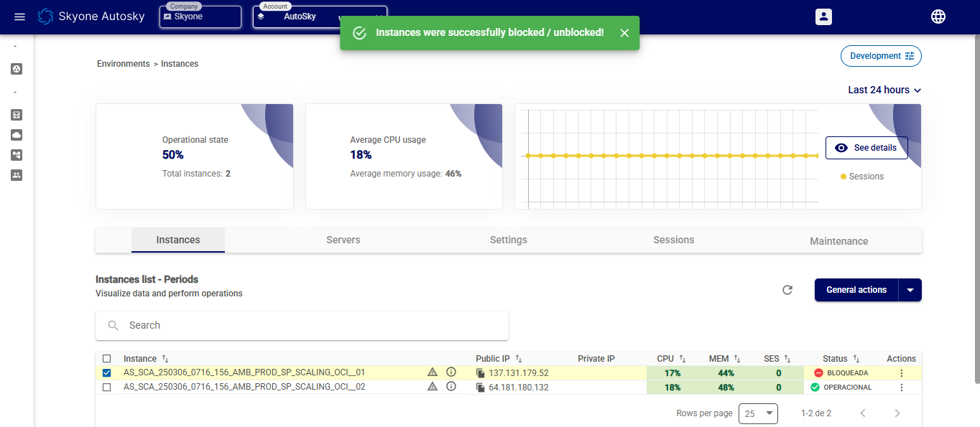
Task: Click the See details button
Action: 866,148
